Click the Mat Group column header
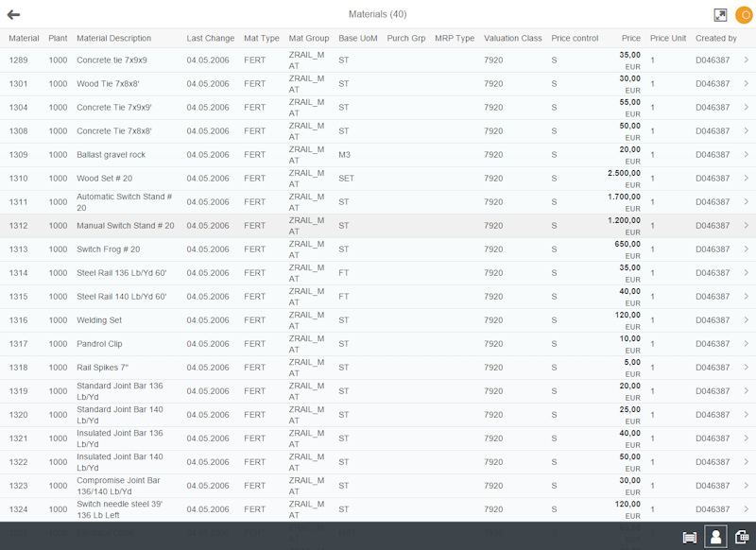The height and width of the screenshot is (550, 756). click(x=308, y=39)
